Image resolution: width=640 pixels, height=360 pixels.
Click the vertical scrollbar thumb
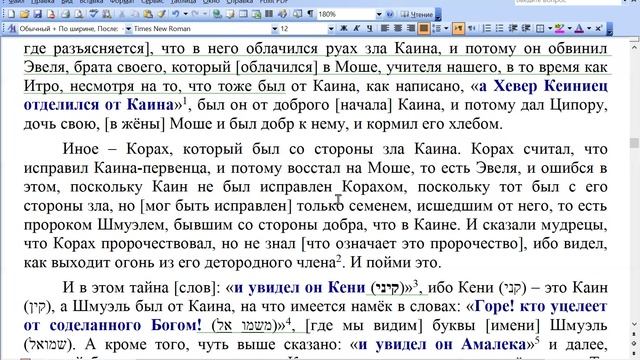(634, 142)
